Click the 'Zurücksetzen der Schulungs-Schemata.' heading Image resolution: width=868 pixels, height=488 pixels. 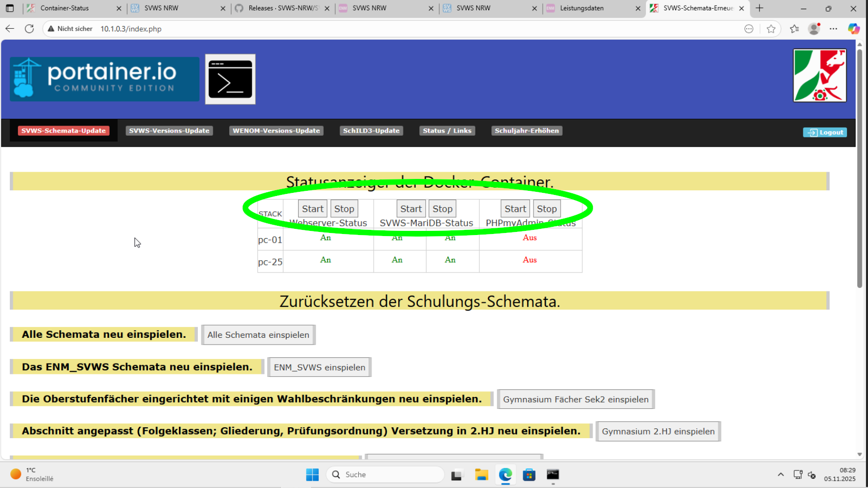[x=419, y=301]
